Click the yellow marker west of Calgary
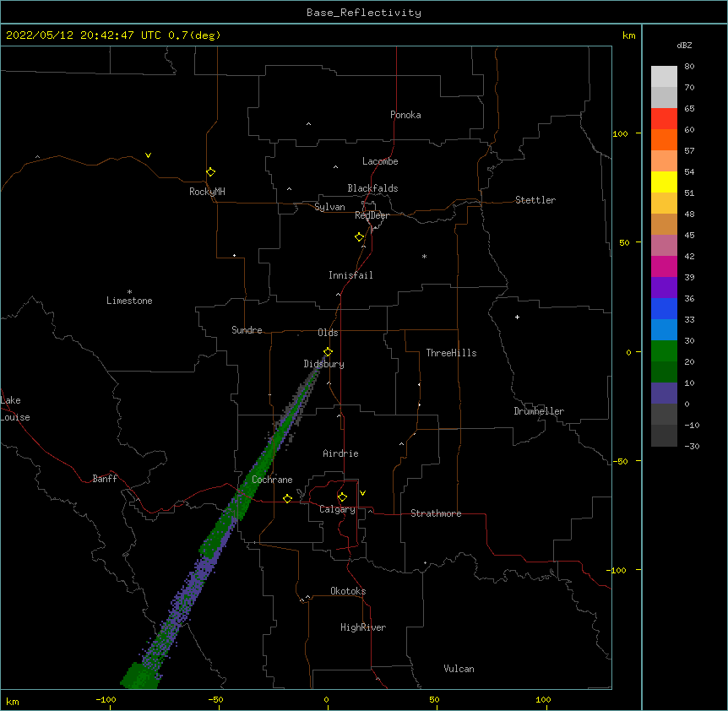Screen dimensions: 728x711 (287, 498)
